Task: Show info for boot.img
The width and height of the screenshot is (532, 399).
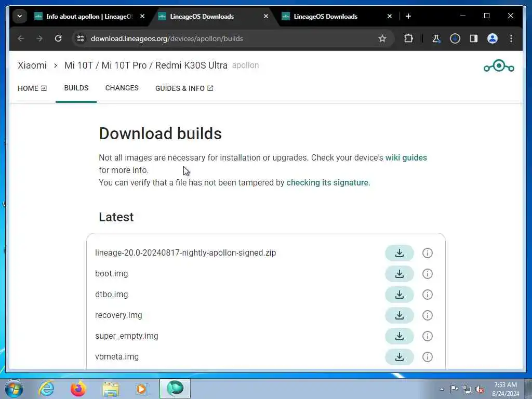Action: (428, 274)
